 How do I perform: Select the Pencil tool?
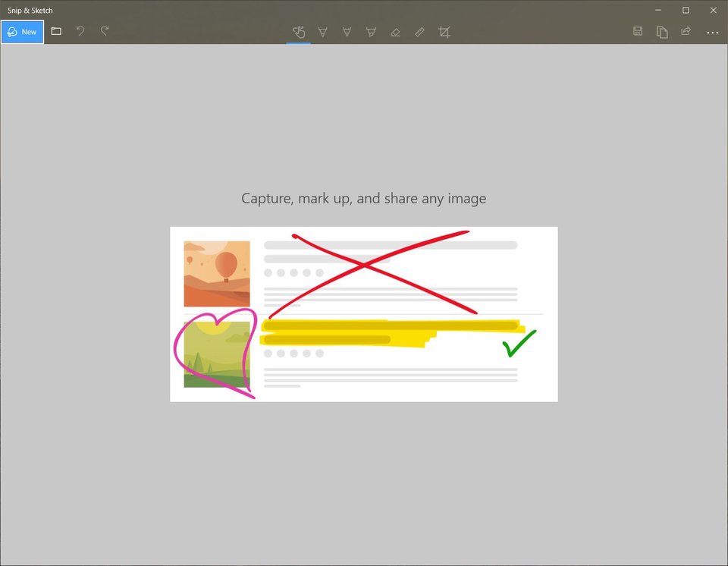[347, 32]
